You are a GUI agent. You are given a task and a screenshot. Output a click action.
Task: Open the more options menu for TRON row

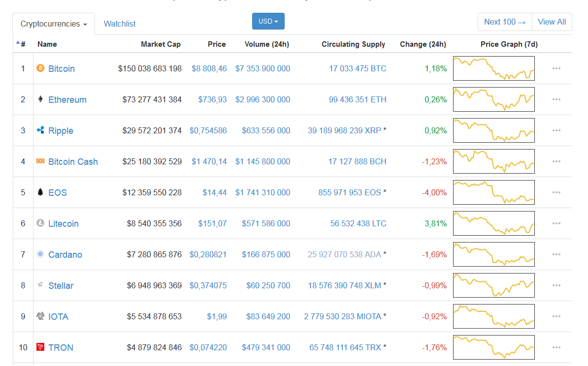click(556, 347)
